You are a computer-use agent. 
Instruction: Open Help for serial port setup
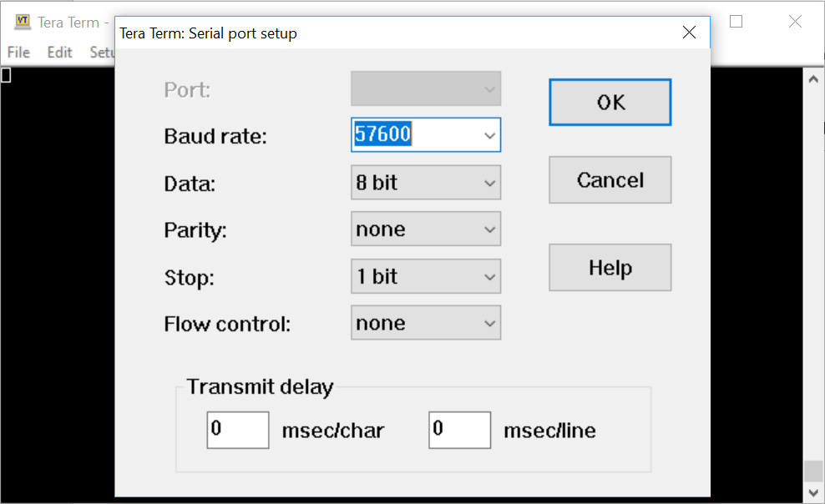tap(610, 268)
